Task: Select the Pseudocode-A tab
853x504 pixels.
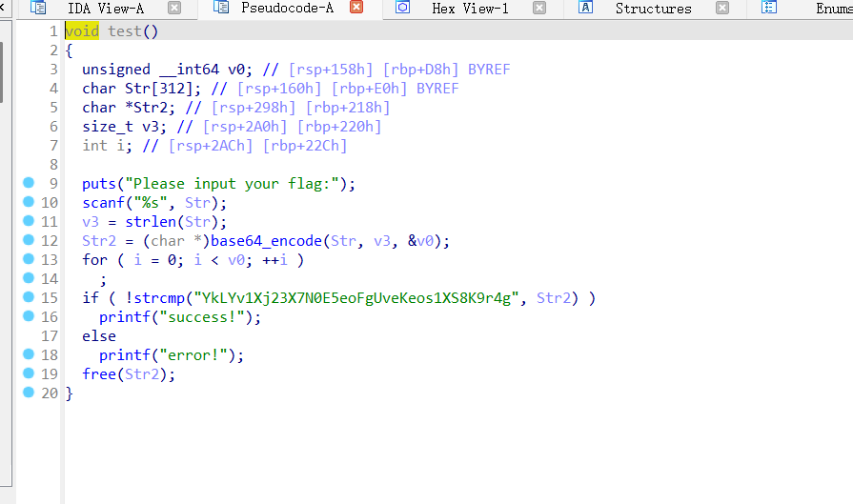Action: 287,8
